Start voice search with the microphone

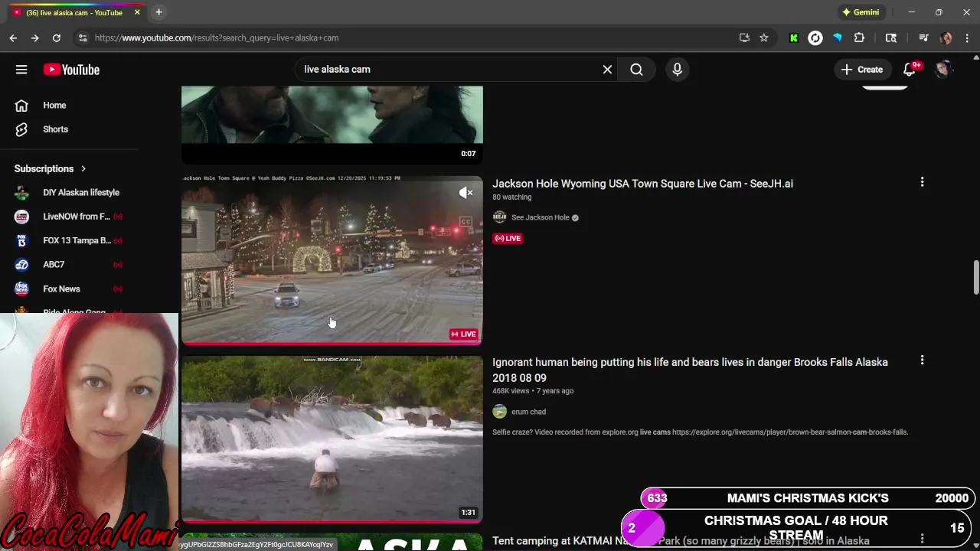click(677, 70)
